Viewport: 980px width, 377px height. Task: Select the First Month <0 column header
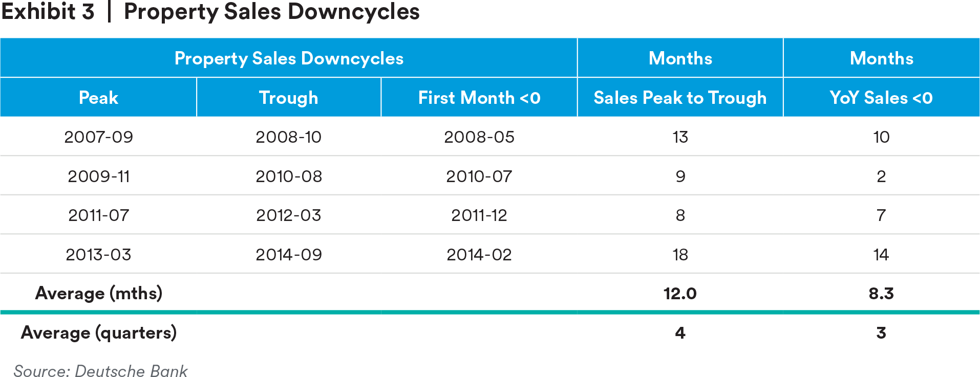479,98
